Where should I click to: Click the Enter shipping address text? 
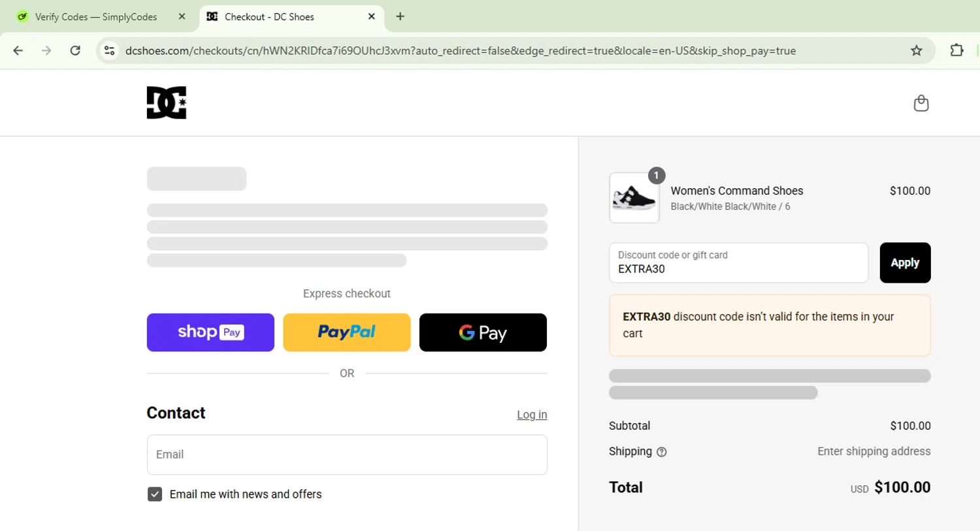pos(874,451)
